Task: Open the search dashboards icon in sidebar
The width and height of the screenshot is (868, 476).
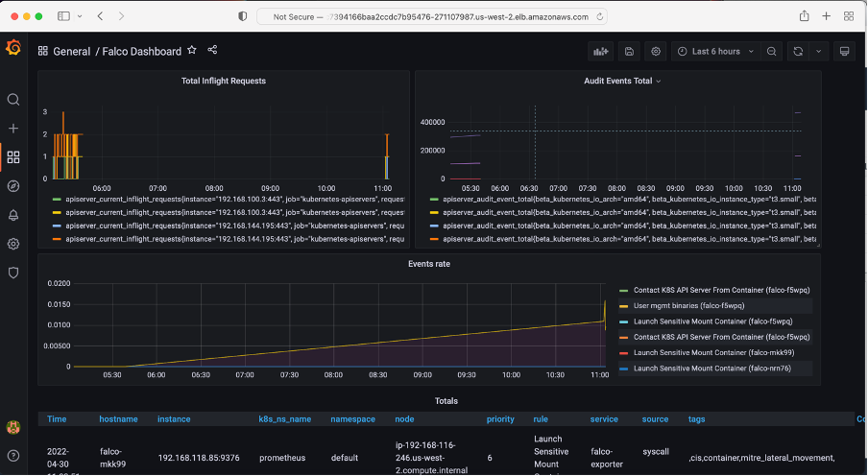Action: pos(13,100)
